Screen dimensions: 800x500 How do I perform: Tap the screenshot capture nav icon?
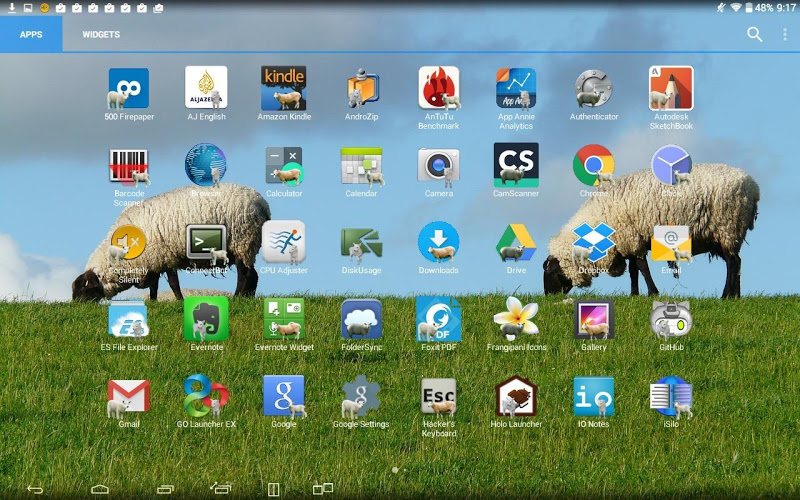(x=220, y=488)
